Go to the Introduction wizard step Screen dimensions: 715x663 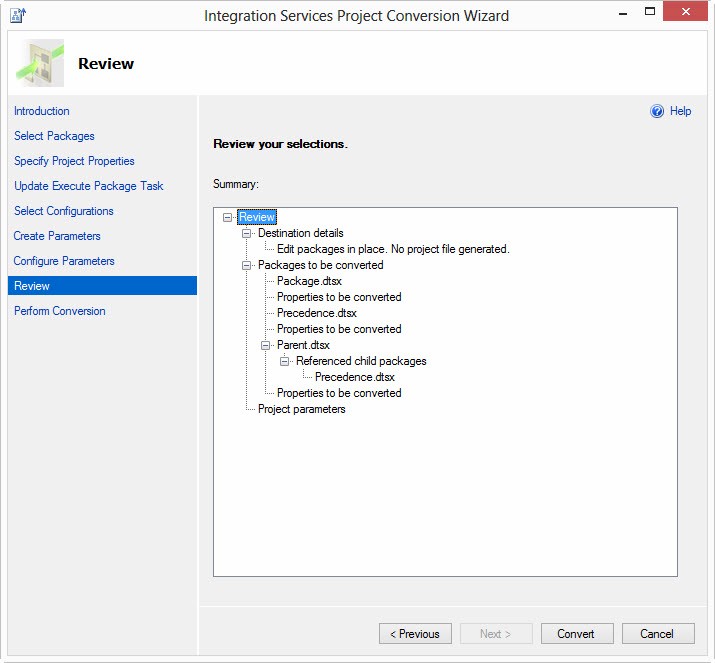(x=42, y=111)
